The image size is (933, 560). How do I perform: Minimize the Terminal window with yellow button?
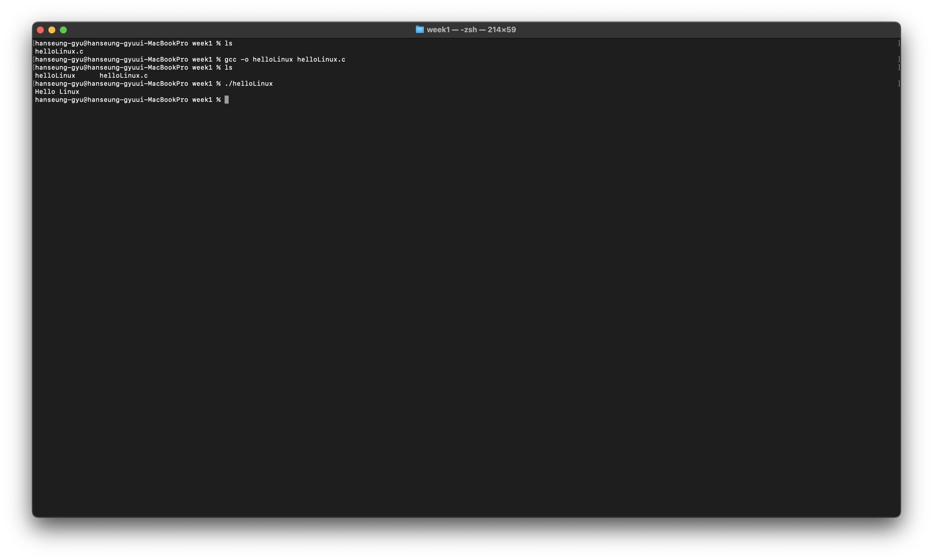[x=52, y=30]
